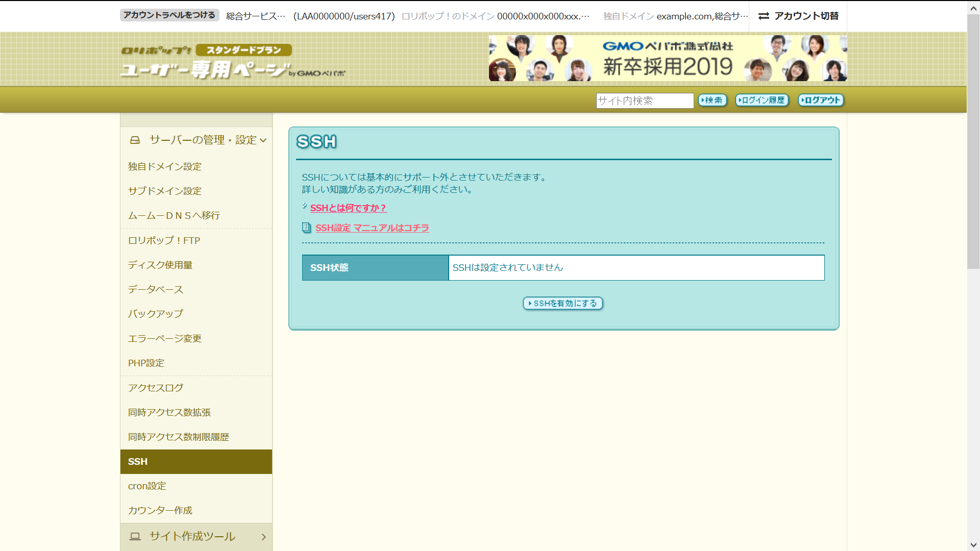Expand the サイト作成ツール section arrow
Image resolution: width=980 pixels, height=551 pixels.
pos(263,537)
